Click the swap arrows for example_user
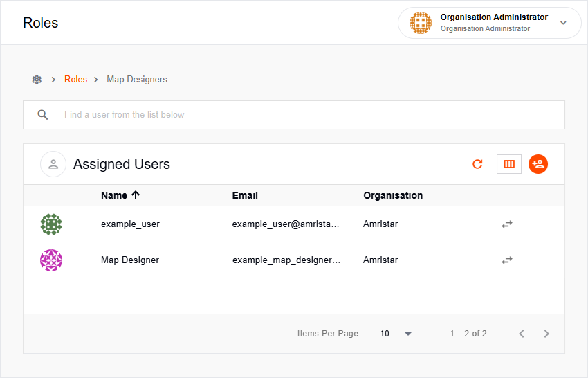 pos(507,224)
